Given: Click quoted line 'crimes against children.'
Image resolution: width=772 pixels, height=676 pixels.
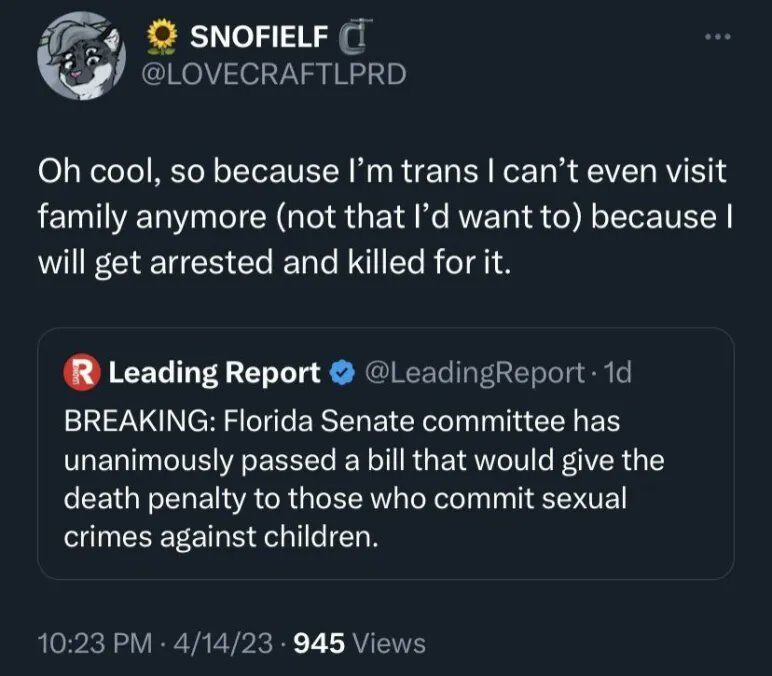Looking at the screenshot, I should point(222,537).
